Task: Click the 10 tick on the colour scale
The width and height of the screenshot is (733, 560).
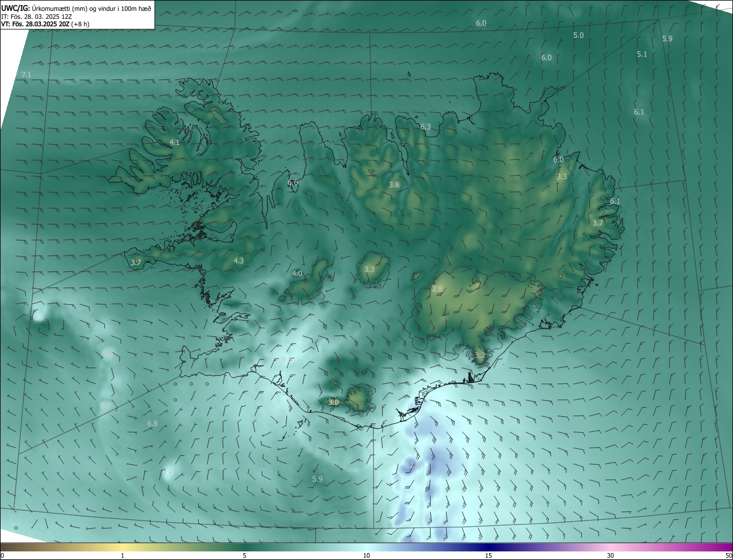Action: (366, 555)
